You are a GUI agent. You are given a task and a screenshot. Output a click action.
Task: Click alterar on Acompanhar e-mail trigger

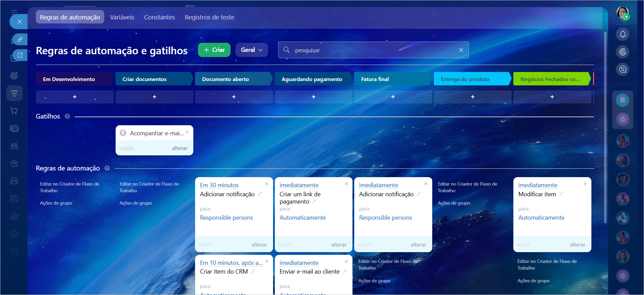pos(180,148)
